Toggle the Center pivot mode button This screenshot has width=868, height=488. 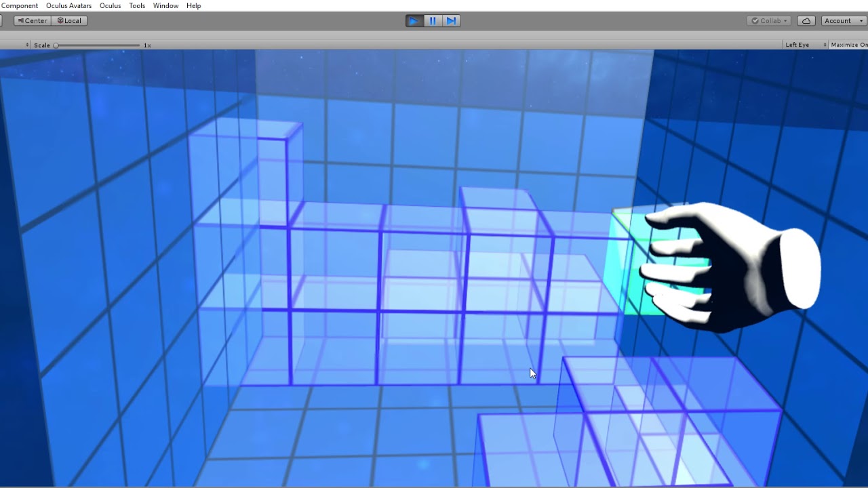(32, 21)
